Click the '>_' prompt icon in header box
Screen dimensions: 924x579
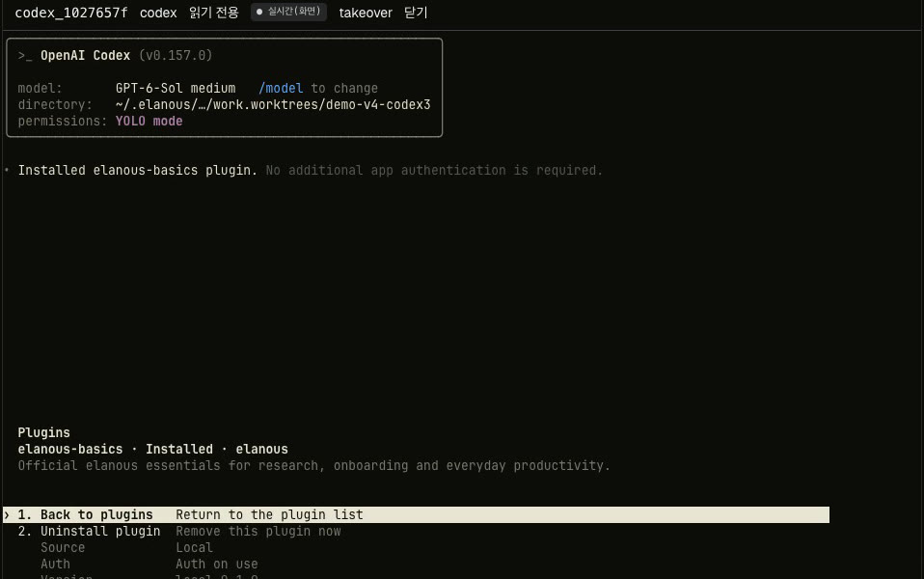point(25,55)
